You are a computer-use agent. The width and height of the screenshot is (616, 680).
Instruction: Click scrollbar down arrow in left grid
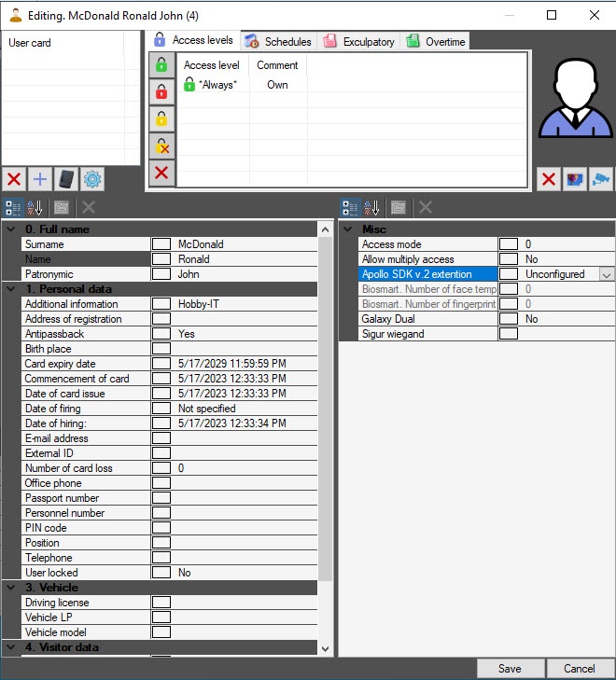(x=326, y=649)
